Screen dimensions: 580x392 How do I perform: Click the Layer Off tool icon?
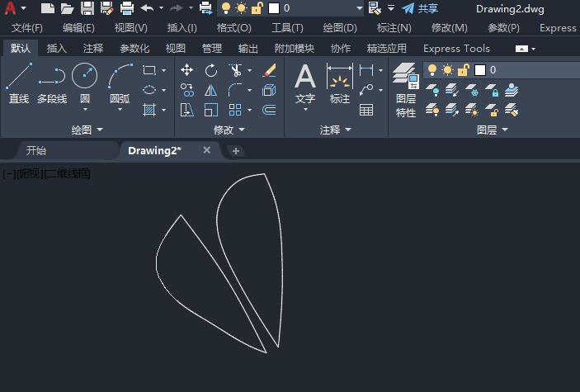click(x=432, y=90)
